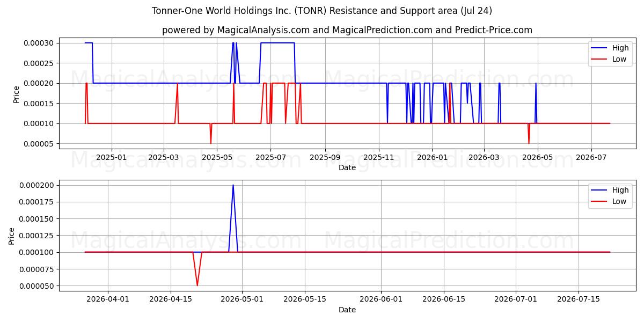
Task: Click the 2025-11 date tick label
Action: (378, 158)
